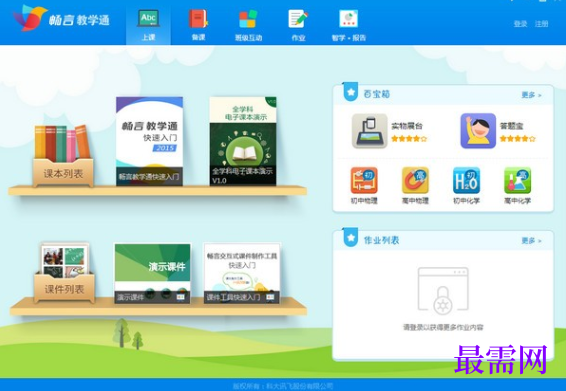Click the 登录 link
The image size is (566, 391).
point(520,24)
